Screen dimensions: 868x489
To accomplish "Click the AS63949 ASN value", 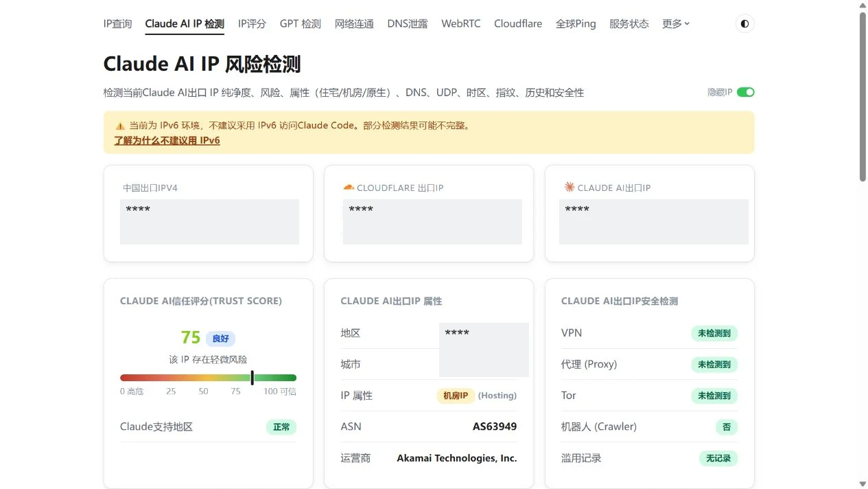I will (x=495, y=427).
